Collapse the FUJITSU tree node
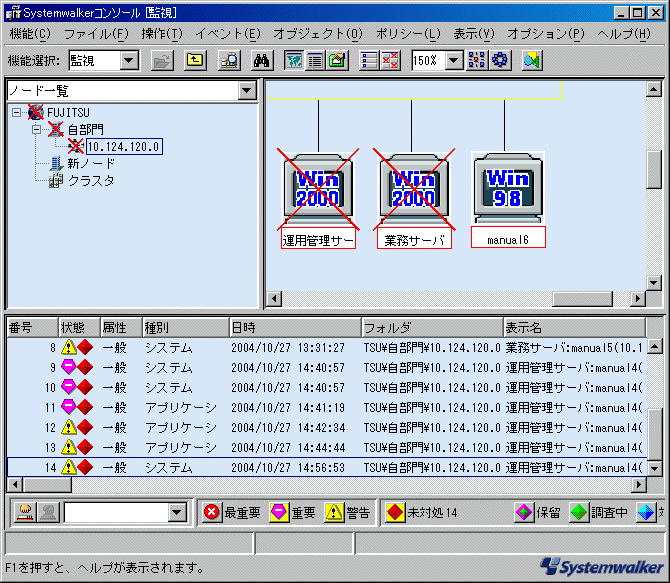The height and width of the screenshot is (583, 670). 16,112
